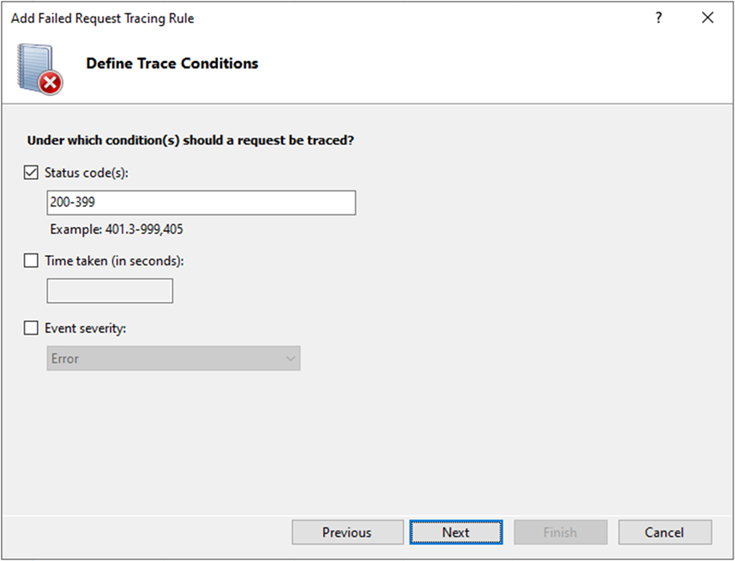
Task: Click the 'Under which condition(s)' question text
Action: point(190,141)
